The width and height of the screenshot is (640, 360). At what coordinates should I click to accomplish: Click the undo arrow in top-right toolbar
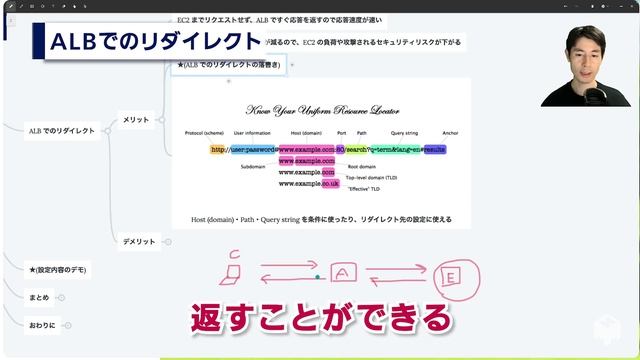point(565,6)
